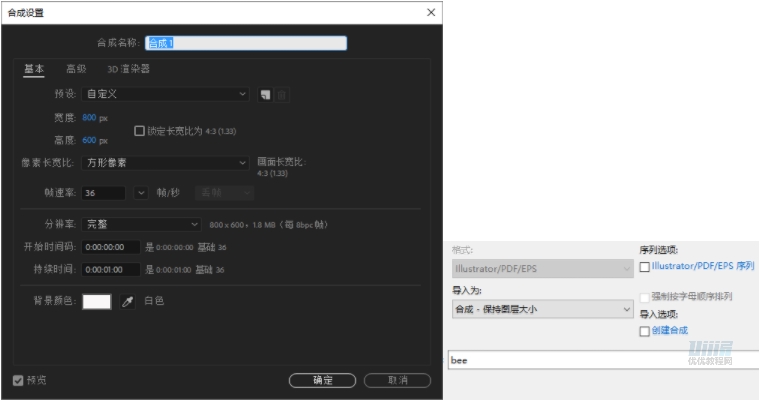Click 开始时间码 field 0:00:00:00
Screen dimensions: 760x401
[x=111, y=247]
